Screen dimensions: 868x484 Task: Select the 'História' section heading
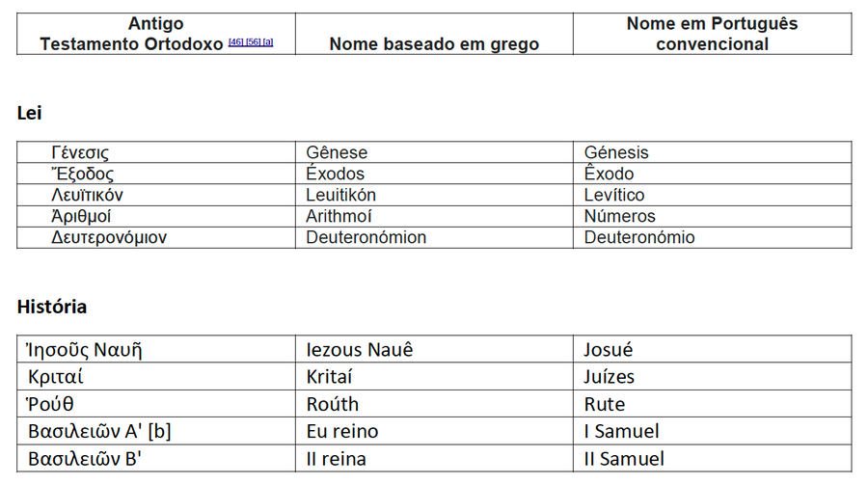tap(52, 307)
